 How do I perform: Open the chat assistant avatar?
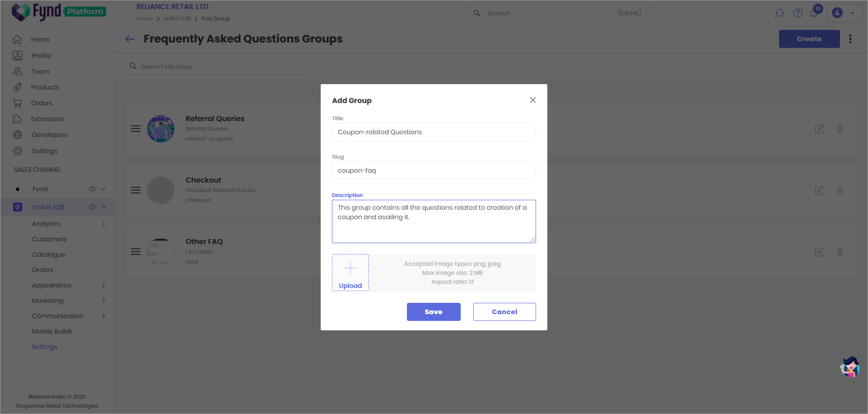[x=850, y=367]
